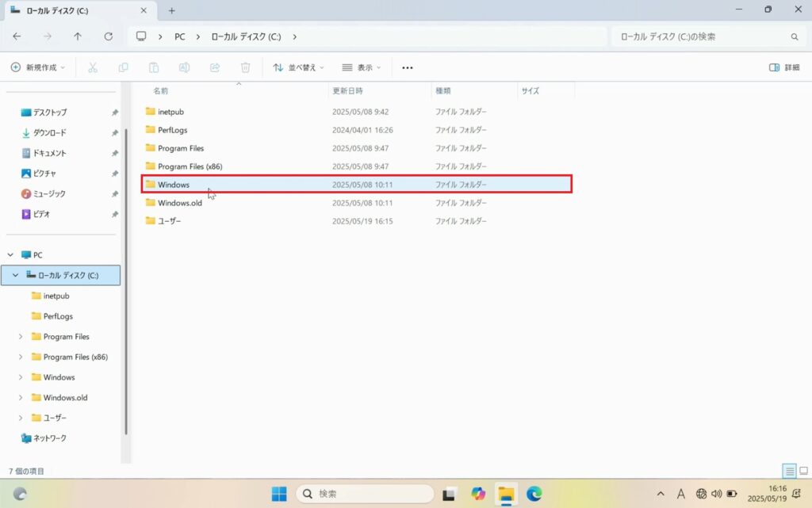Image resolution: width=812 pixels, height=508 pixels.
Task: Collapse the PC tree node
Action: (x=10, y=255)
